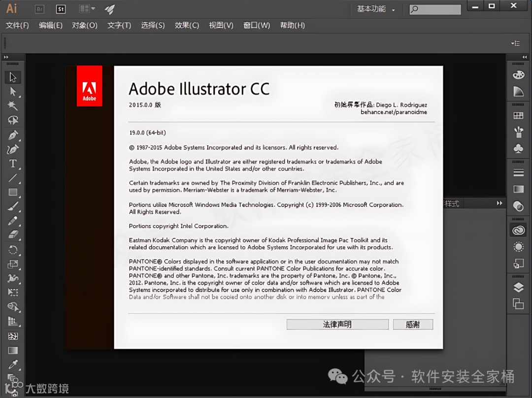Screen dimensions: 532x398
Task: Open the 效果(C) menu
Action: pos(187,26)
